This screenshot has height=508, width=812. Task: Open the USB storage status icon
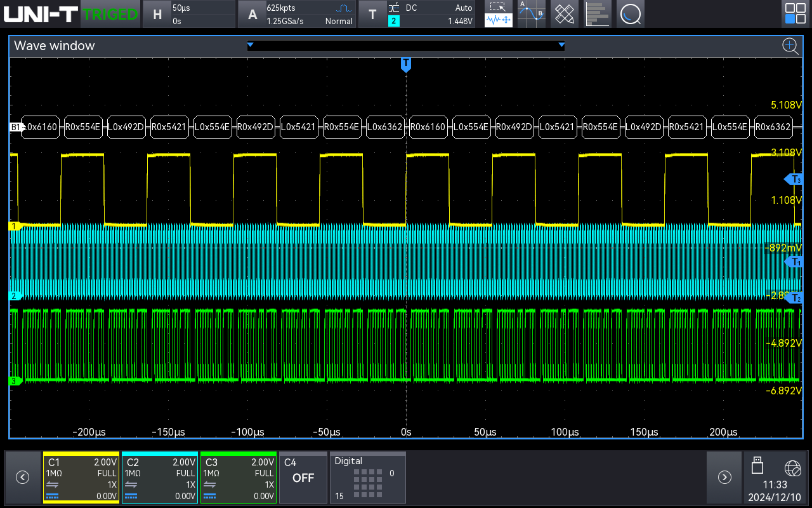click(757, 465)
